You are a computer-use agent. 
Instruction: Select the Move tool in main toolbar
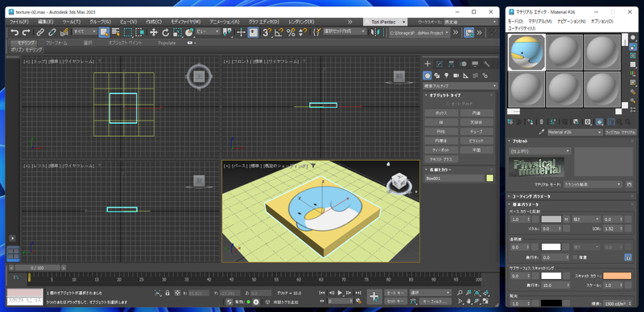point(154,32)
